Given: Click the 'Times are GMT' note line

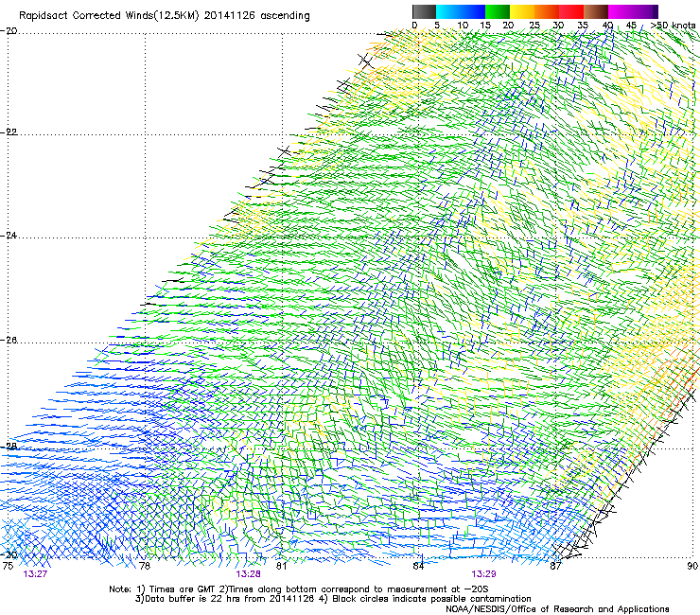Looking at the screenshot, I should [298, 589].
